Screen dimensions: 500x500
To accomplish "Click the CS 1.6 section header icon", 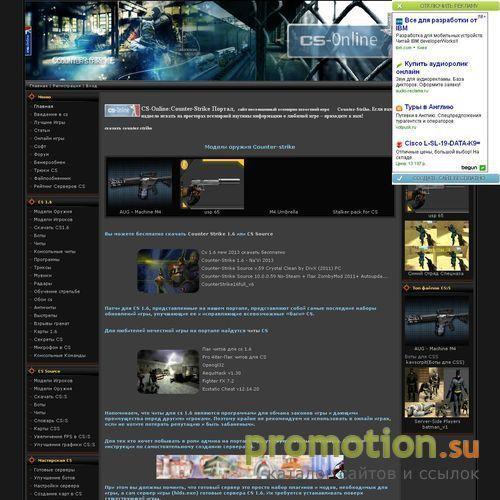I will (x=32, y=202).
